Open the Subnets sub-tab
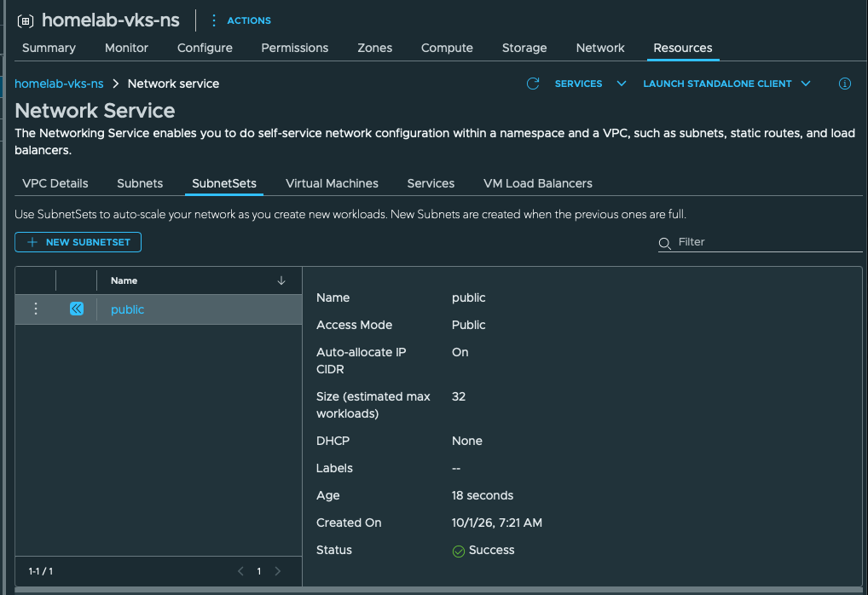 click(140, 184)
